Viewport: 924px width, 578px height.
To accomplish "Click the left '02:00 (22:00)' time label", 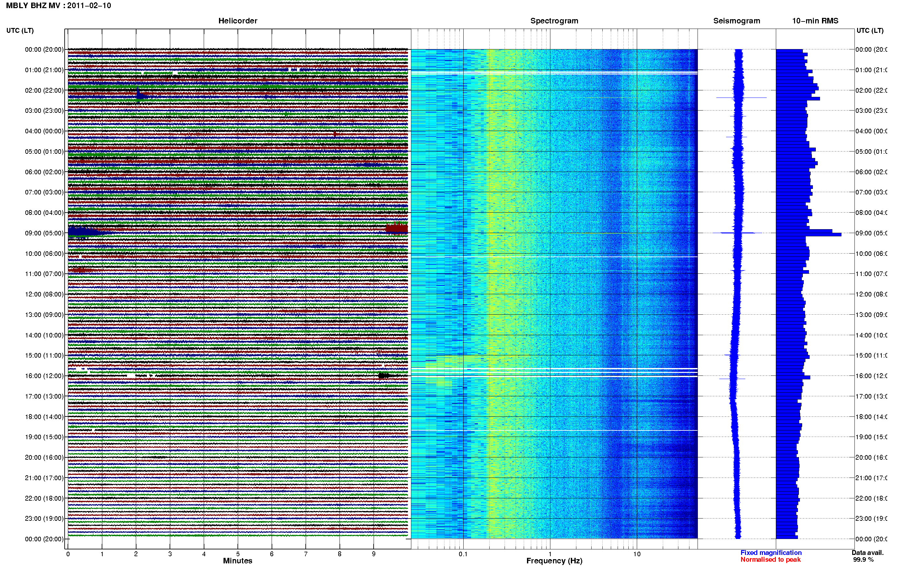I will pos(44,90).
